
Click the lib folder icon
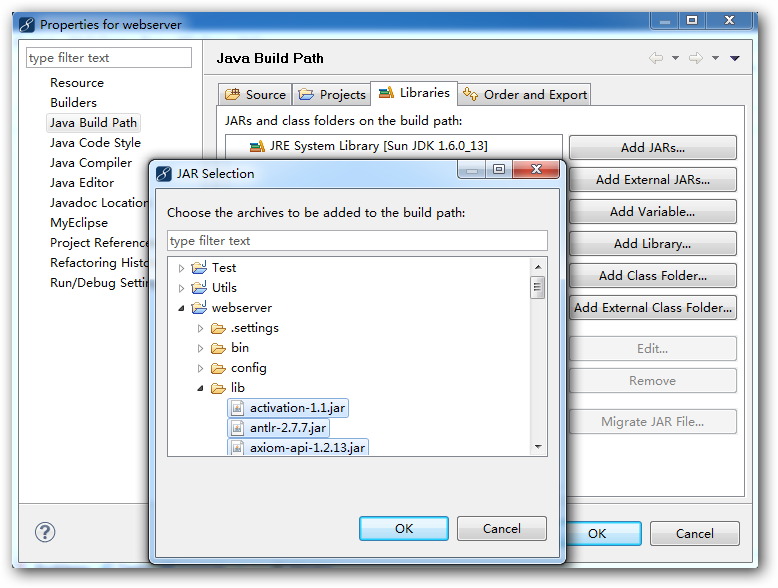click(x=218, y=388)
